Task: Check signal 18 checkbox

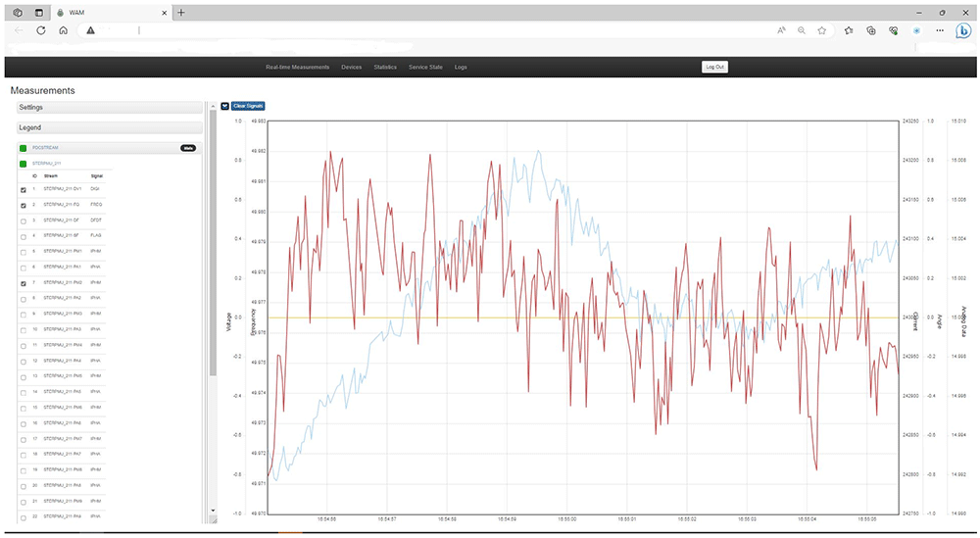Action: 24,456
